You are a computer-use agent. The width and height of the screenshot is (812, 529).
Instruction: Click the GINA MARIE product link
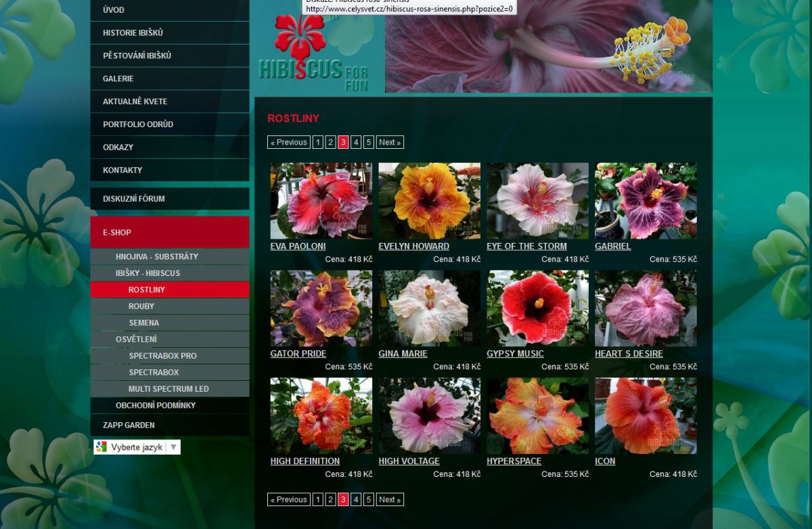403,354
